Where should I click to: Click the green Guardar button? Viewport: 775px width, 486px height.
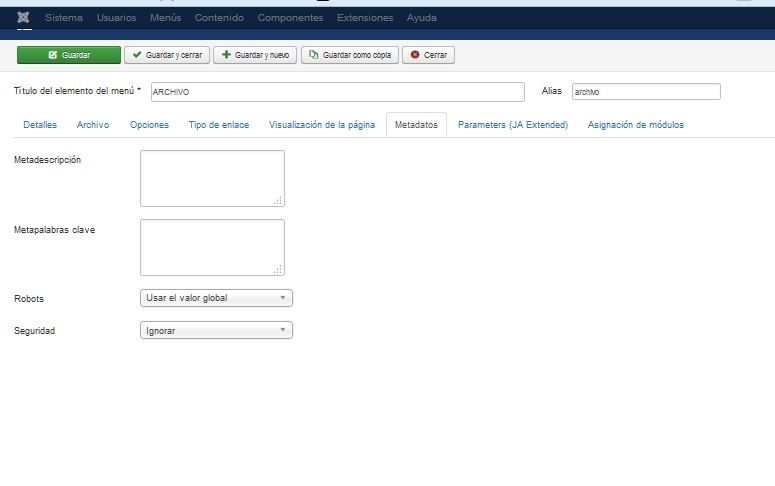tap(69, 55)
